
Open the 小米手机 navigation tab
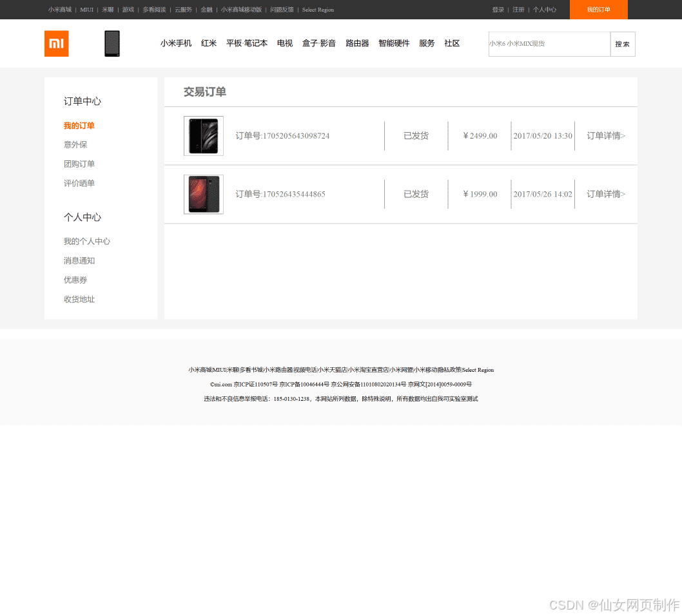click(x=175, y=43)
